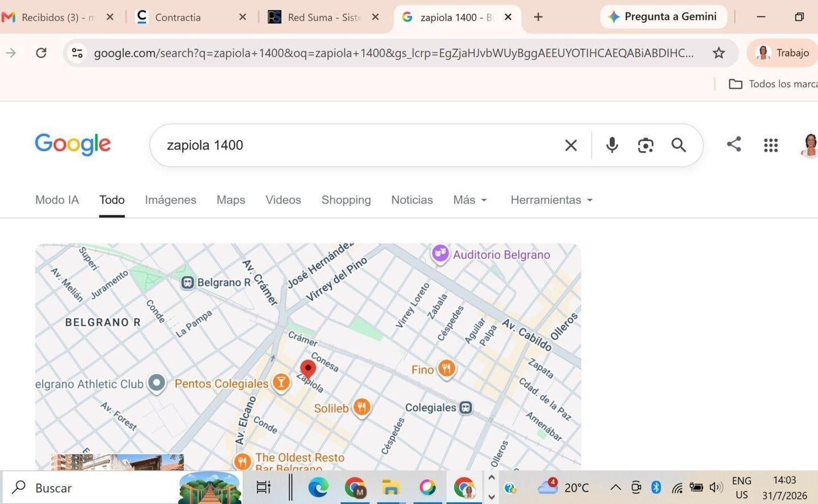
Task: Show hidden system tray icons
Action: 615,487
